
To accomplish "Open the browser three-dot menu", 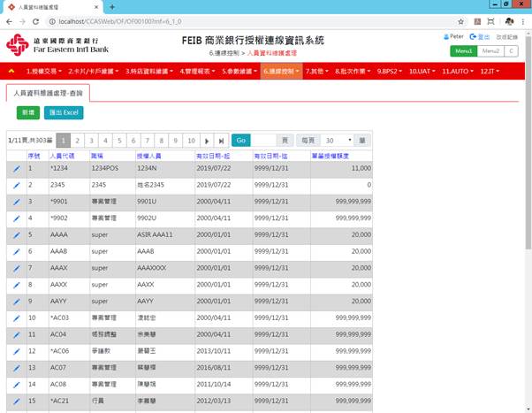I will (523, 22).
